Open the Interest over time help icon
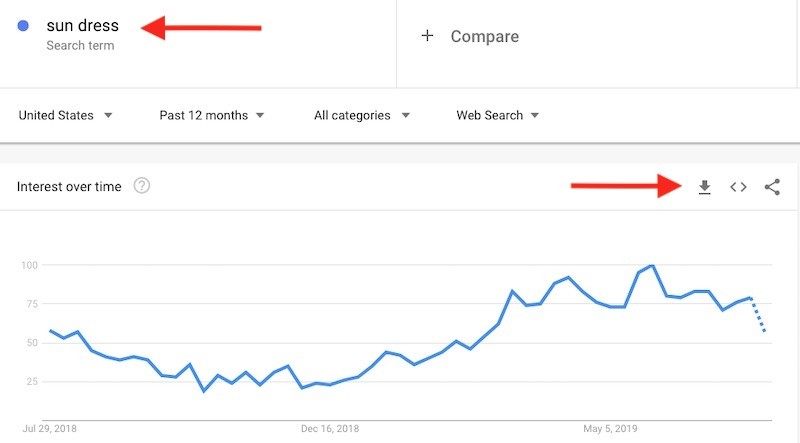800x443 pixels. pos(142,186)
